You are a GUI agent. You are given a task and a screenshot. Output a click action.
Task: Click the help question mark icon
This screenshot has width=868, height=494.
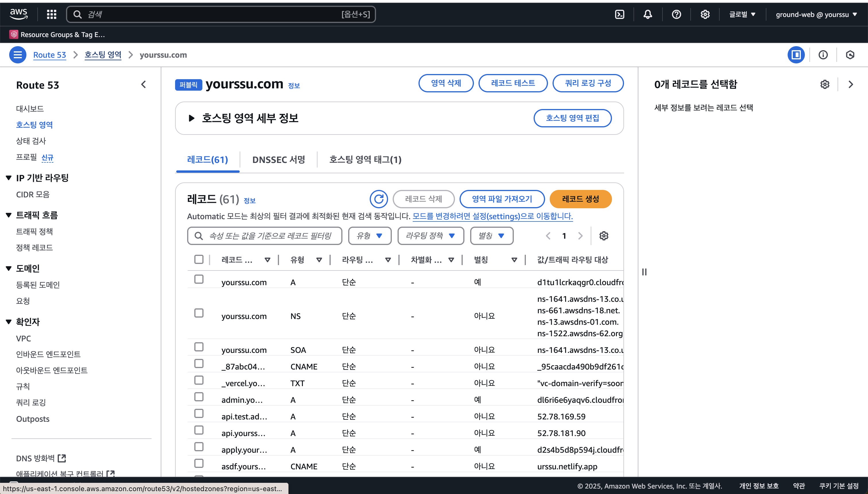[676, 14]
